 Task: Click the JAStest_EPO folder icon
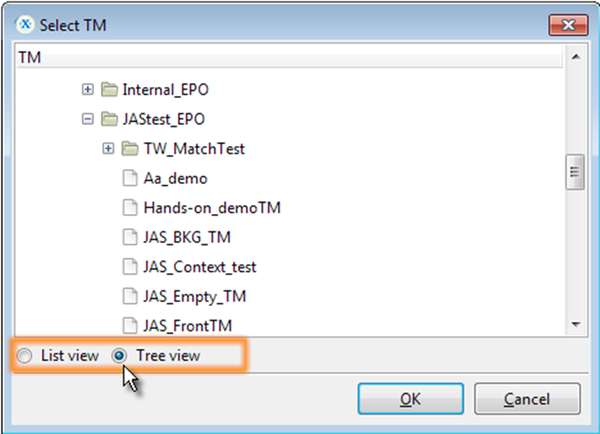tap(108, 119)
